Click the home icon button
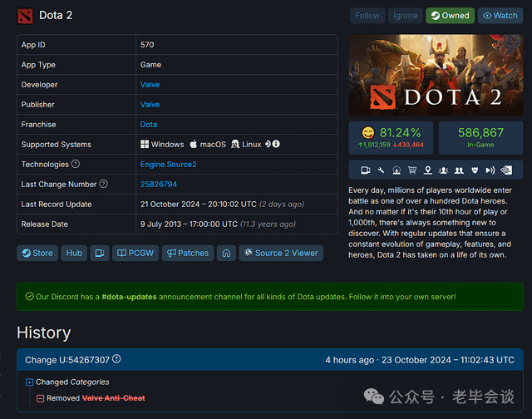532x419 pixels. click(226, 253)
